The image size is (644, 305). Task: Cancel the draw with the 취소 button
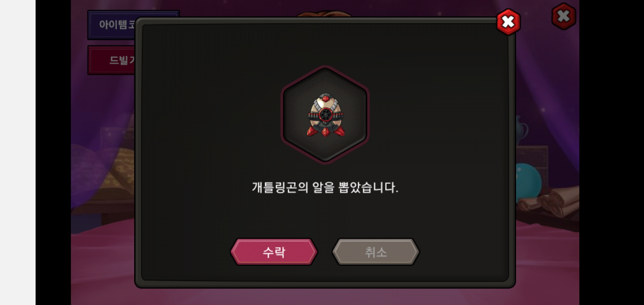pyautogui.click(x=376, y=252)
